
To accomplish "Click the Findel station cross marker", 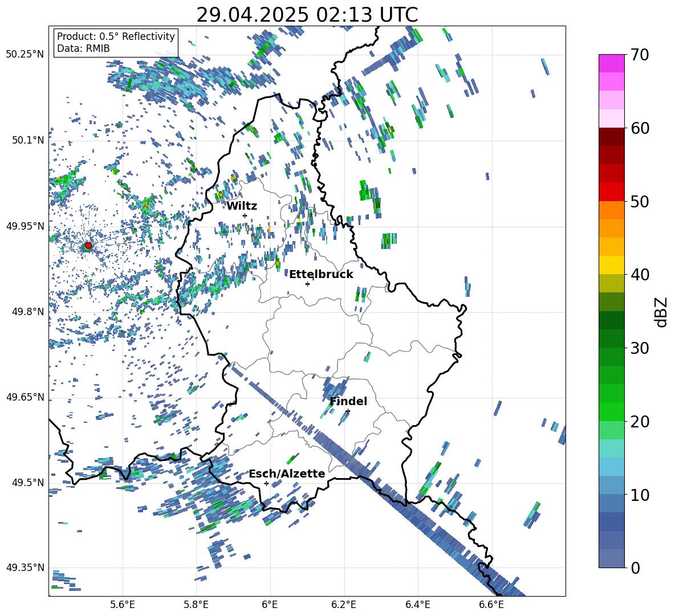I will 348,411.
